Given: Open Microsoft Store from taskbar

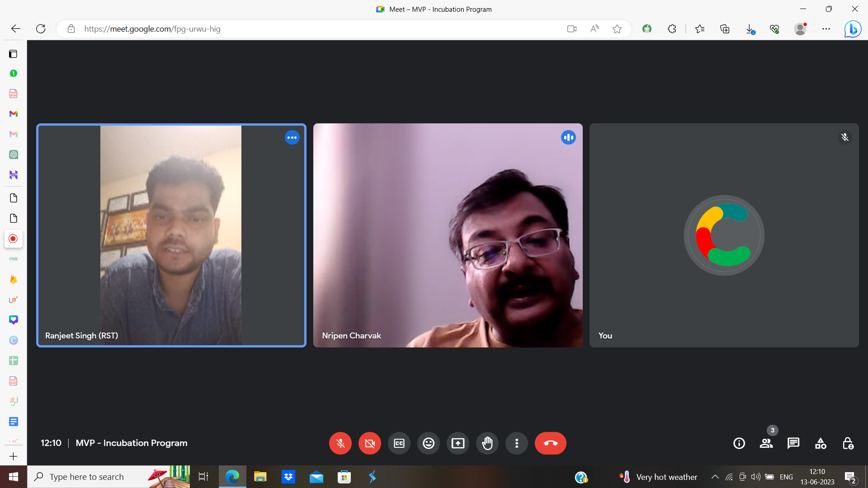Looking at the screenshot, I should click(344, 477).
